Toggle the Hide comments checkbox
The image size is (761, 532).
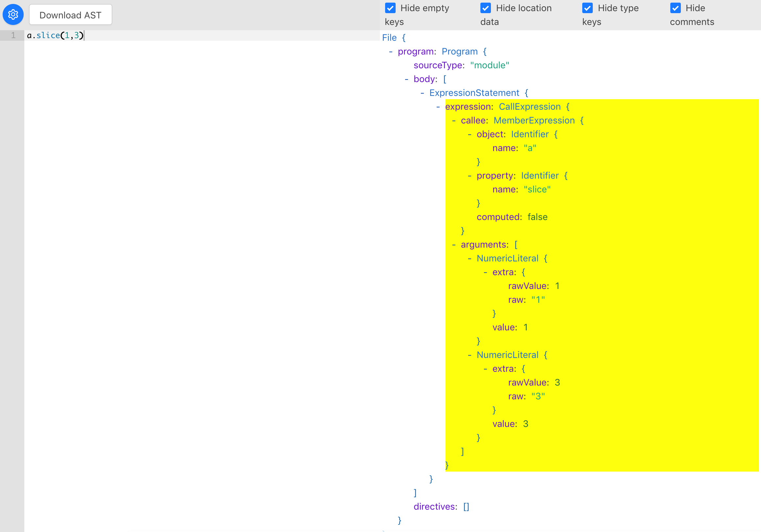[675, 8]
